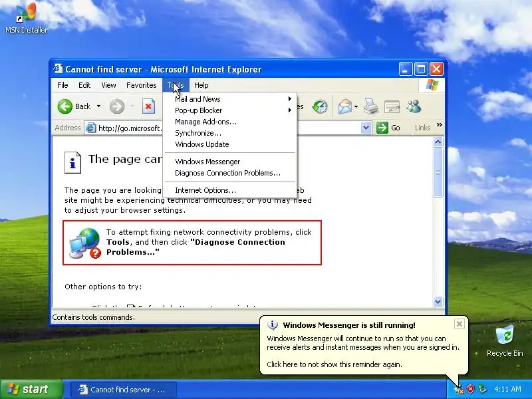Click the network connectivity globe icon
532x399 pixels.
click(x=85, y=243)
